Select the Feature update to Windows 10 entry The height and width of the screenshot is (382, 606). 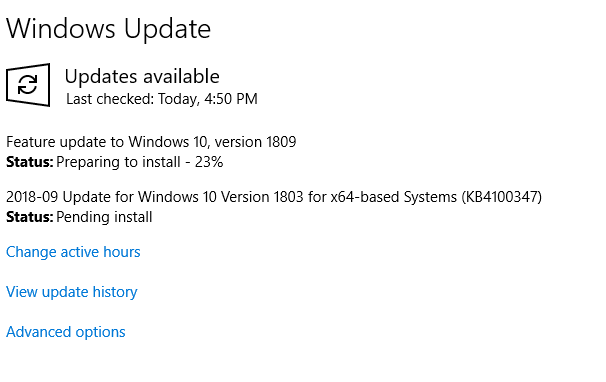(151, 142)
